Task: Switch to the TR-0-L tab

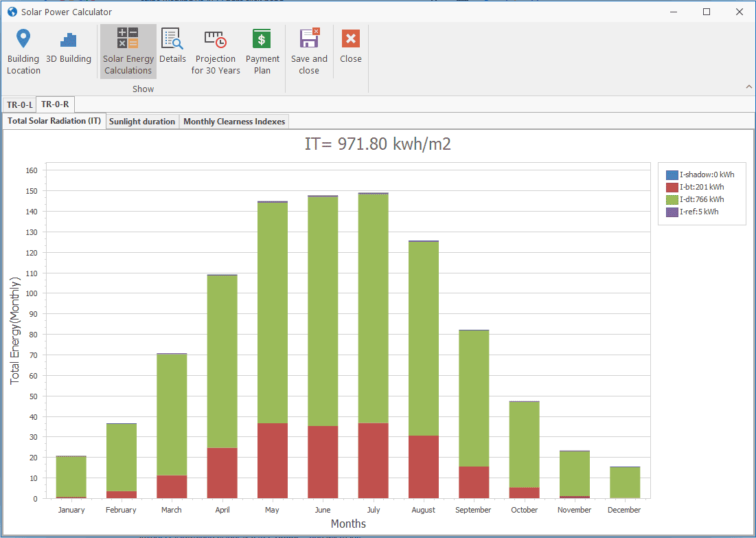Action: tap(19, 104)
